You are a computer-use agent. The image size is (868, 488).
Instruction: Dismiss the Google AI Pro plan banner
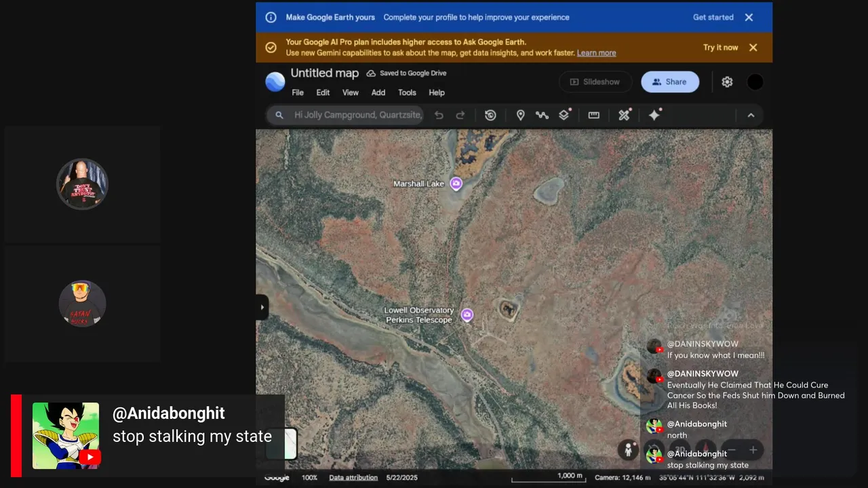point(753,47)
